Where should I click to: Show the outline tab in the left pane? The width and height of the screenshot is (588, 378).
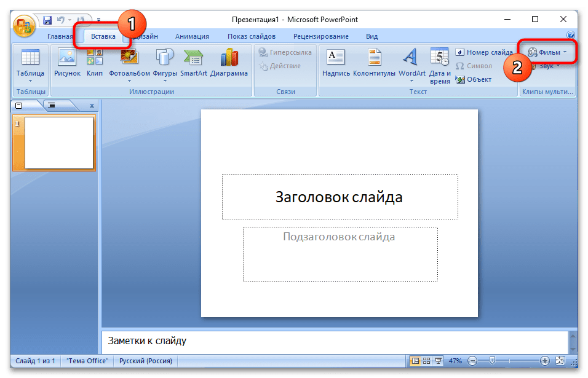pyautogui.click(x=52, y=106)
